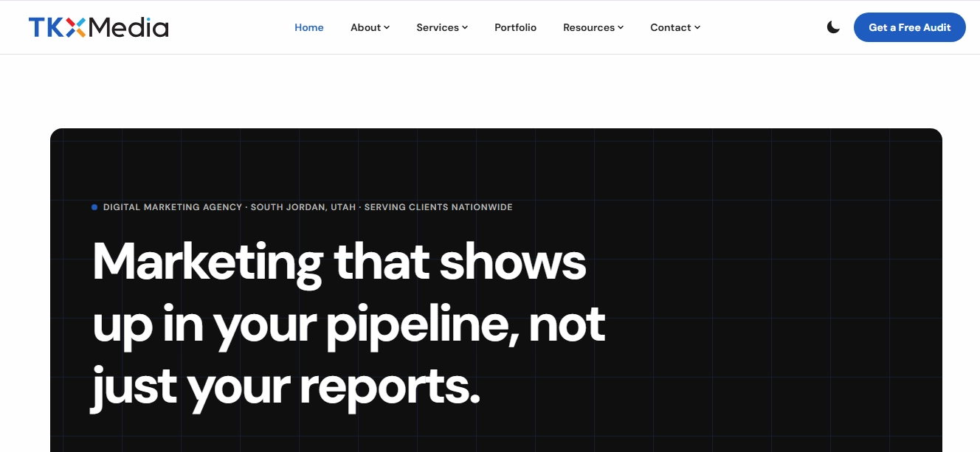Viewport: 980px width, 452px height.
Task: Click the 'Digital Marketing Agency' tagline text
Action: coord(173,207)
